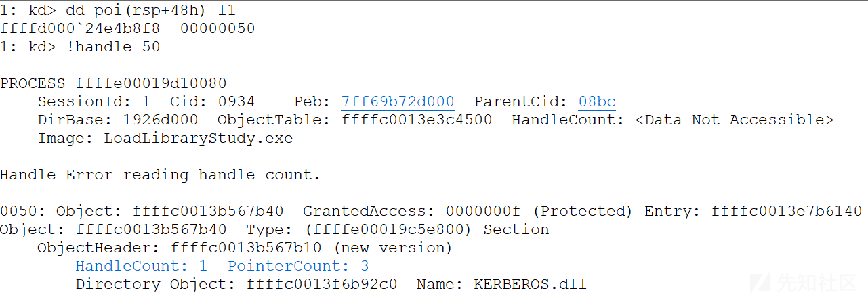Image resolution: width=868 pixels, height=297 pixels.
Task: Click the Handle Error reading handle count line
Action: pos(160,175)
